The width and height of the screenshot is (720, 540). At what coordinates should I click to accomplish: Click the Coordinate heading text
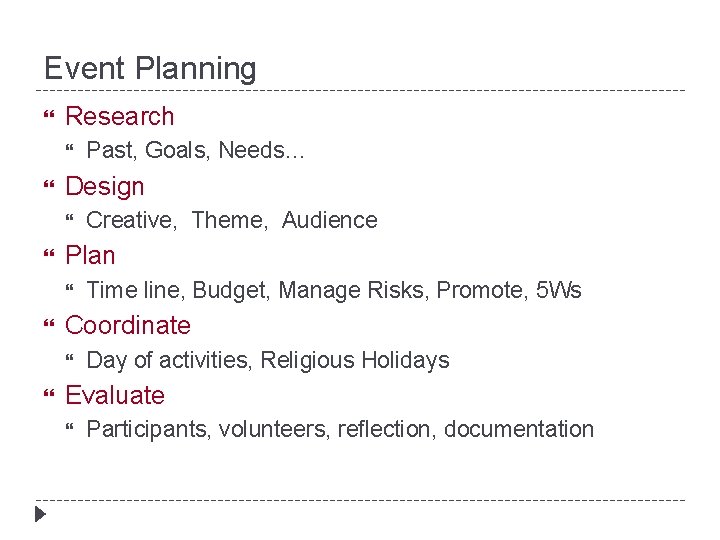pyautogui.click(x=127, y=326)
